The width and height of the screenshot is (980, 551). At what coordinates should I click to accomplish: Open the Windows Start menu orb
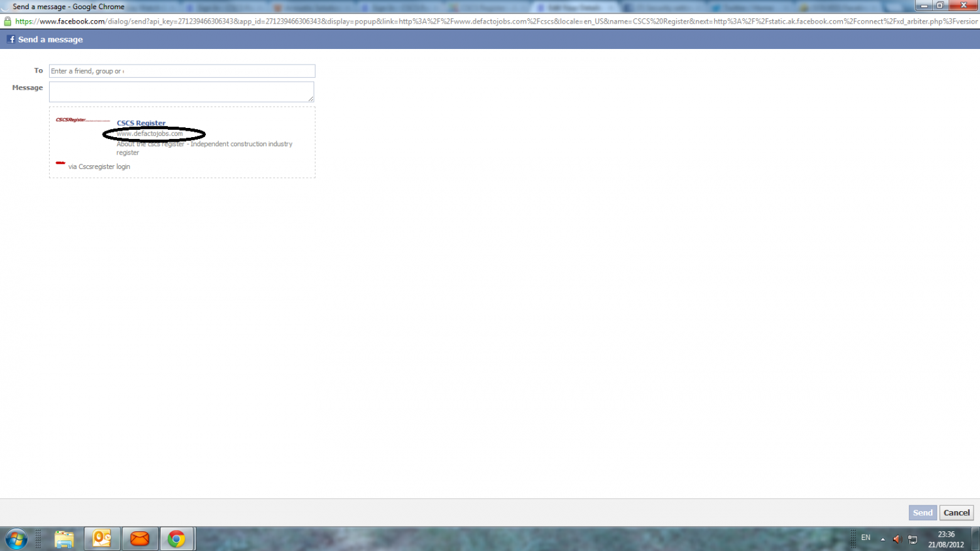pyautogui.click(x=16, y=539)
